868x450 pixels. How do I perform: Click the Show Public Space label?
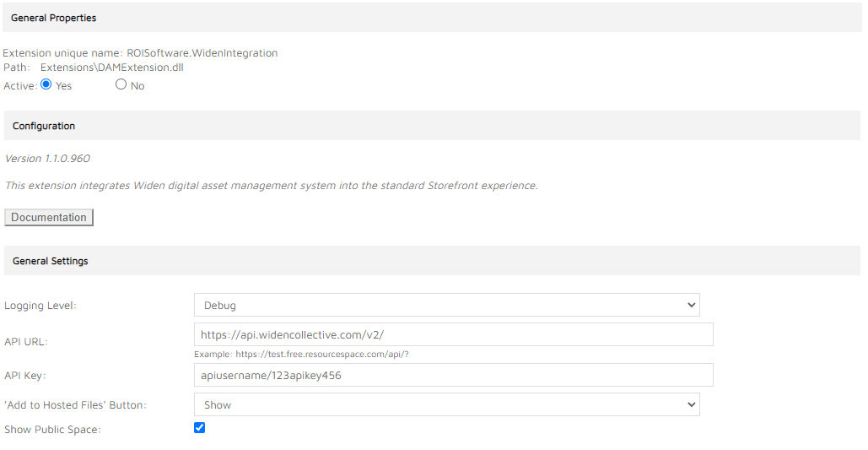tap(52, 430)
